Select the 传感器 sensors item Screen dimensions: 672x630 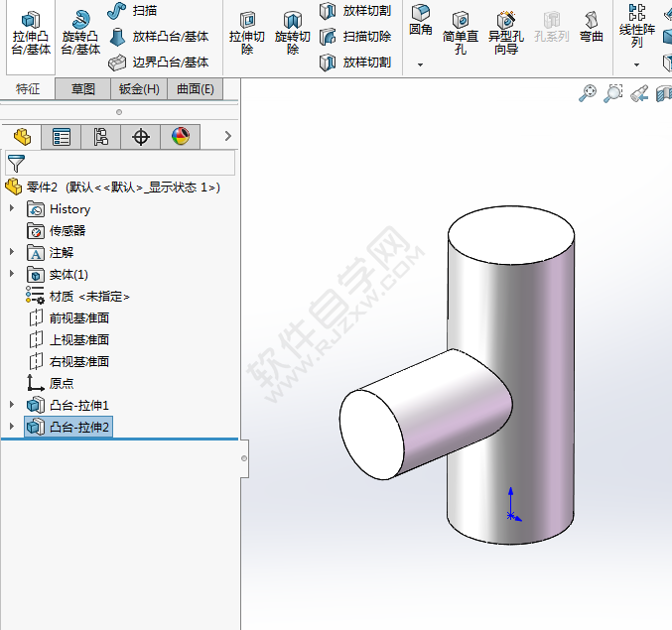pos(57,231)
